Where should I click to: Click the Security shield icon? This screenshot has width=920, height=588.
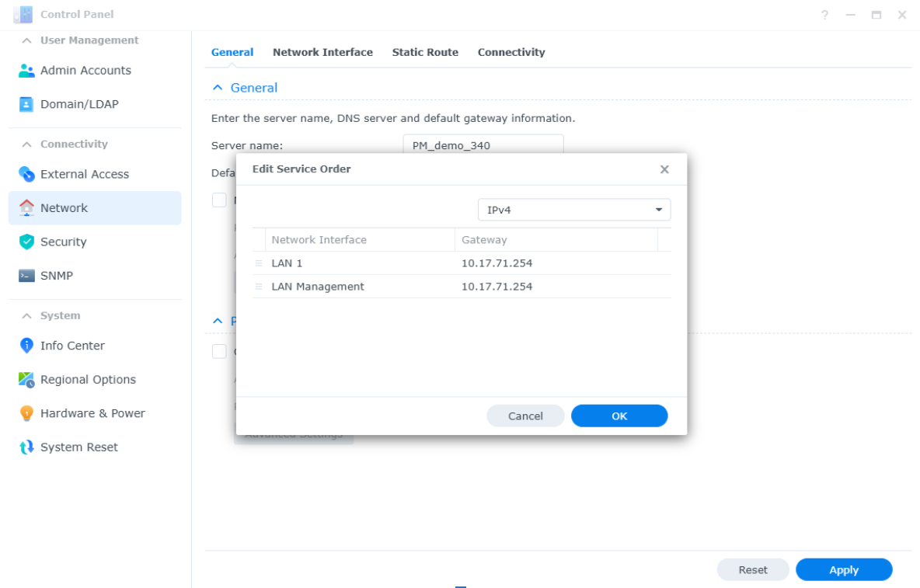point(26,242)
